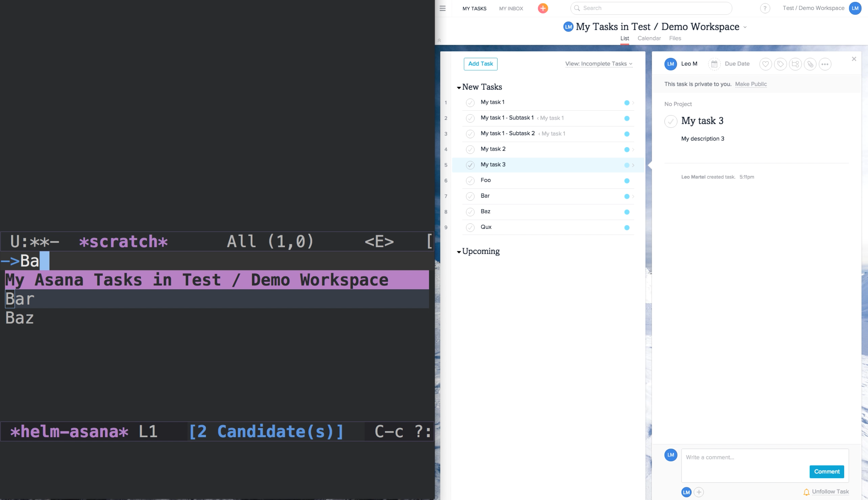Viewport: 868px width, 500px height.
Task: Click the 'Make Public' link
Action: [x=751, y=84]
